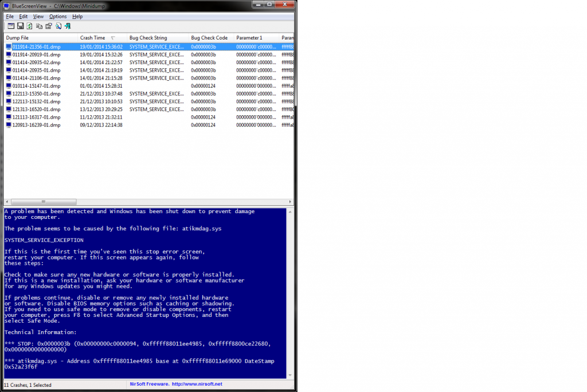The height and width of the screenshot is (392, 587).
Task: Select the 120913-16239-01.dmp dump file row
Action: click(36, 125)
